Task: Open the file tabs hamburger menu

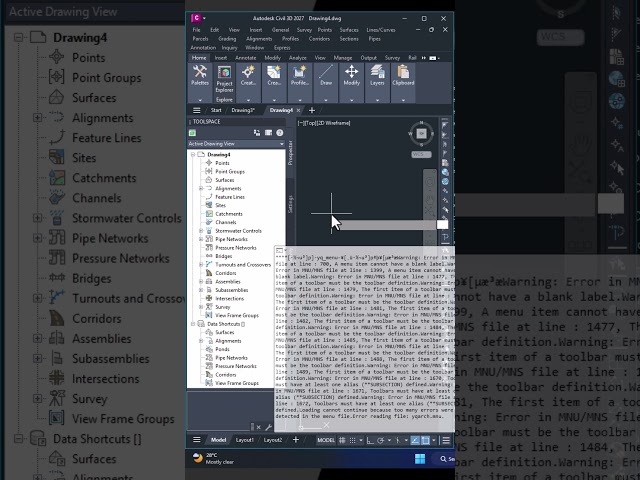Action: click(x=196, y=110)
